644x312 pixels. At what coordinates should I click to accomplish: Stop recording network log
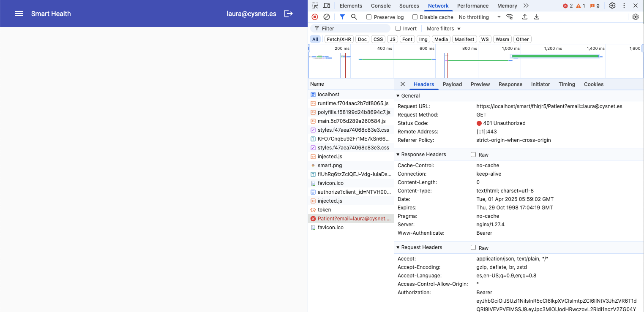[315, 17]
